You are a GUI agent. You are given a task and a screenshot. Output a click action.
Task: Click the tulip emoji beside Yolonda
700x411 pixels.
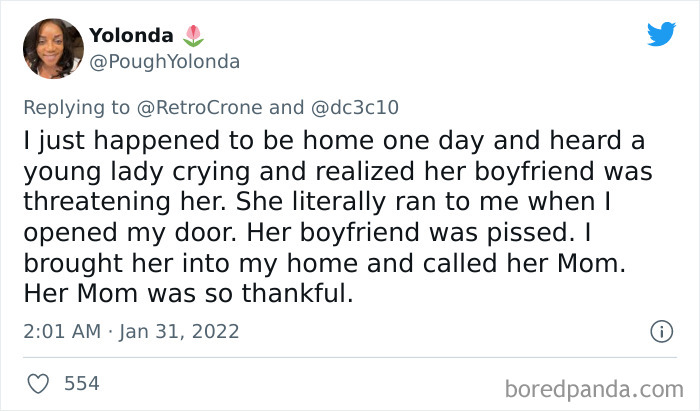[193, 36]
